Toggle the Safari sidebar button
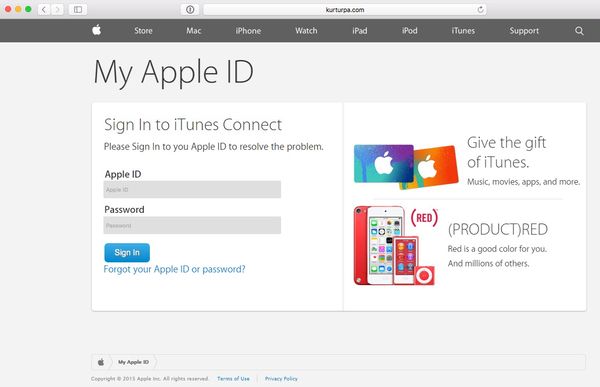The width and height of the screenshot is (600, 387). point(78,10)
